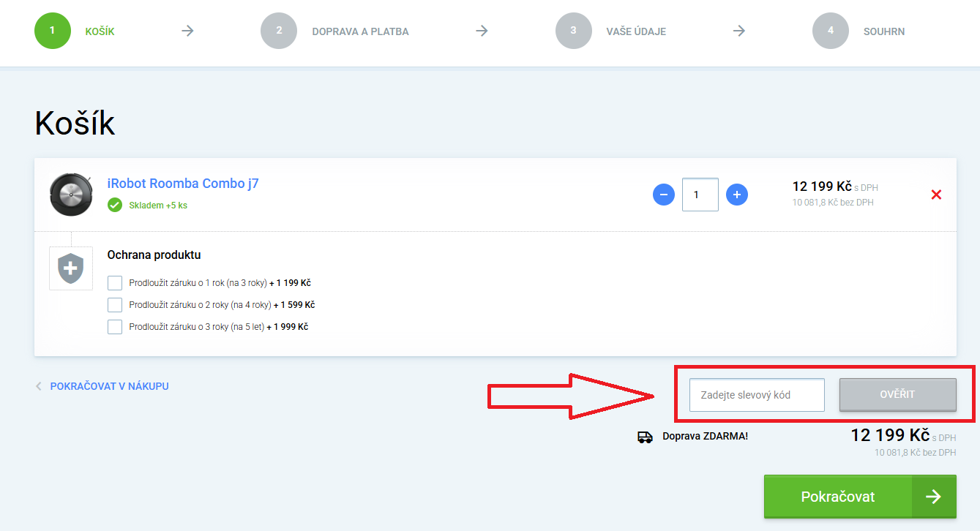Click the green in-stock checkmark icon
This screenshot has height=531, width=980.
click(115, 206)
